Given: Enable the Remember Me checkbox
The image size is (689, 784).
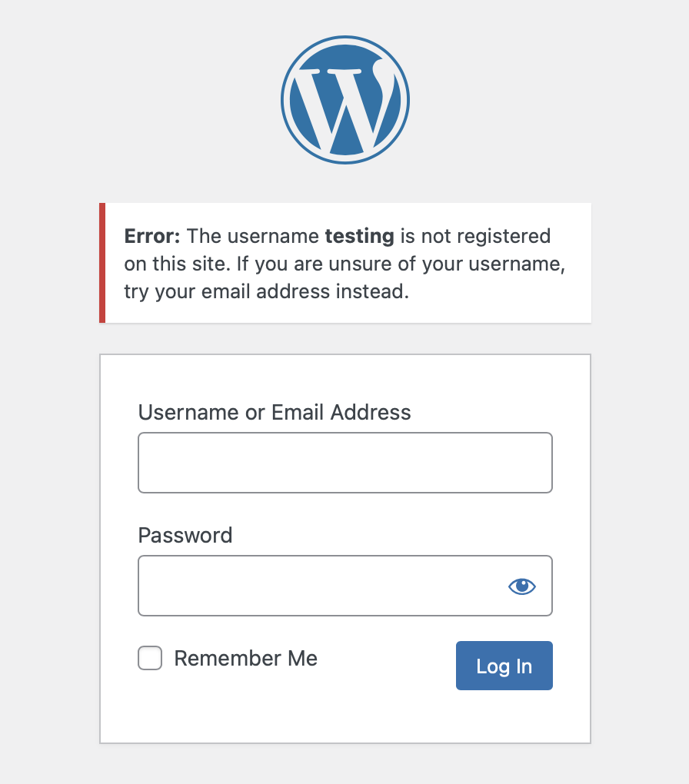Looking at the screenshot, I should coord(150,658).
